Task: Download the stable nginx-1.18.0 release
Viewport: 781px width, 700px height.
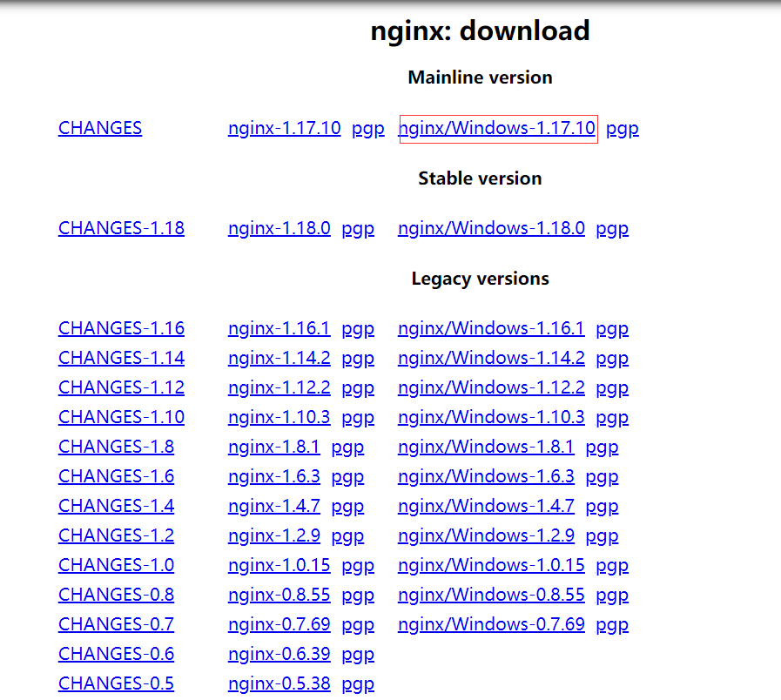Action: (279, 228)
